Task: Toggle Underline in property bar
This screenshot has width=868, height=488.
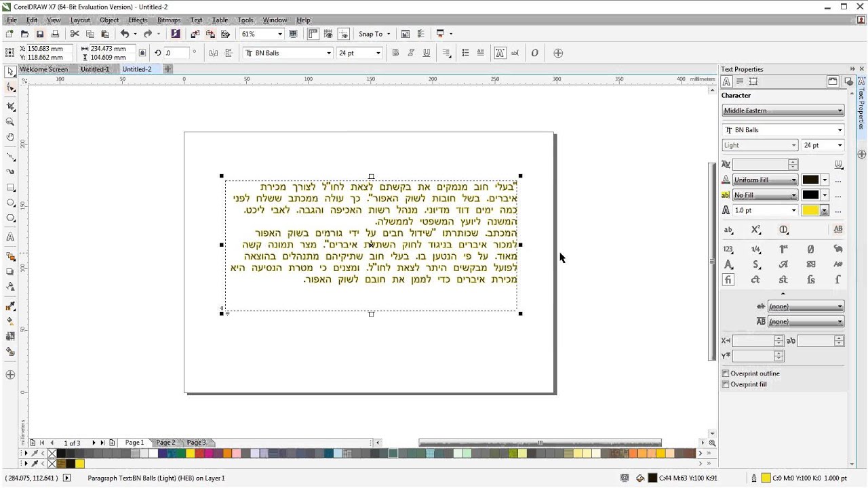Action: [427, 53]
